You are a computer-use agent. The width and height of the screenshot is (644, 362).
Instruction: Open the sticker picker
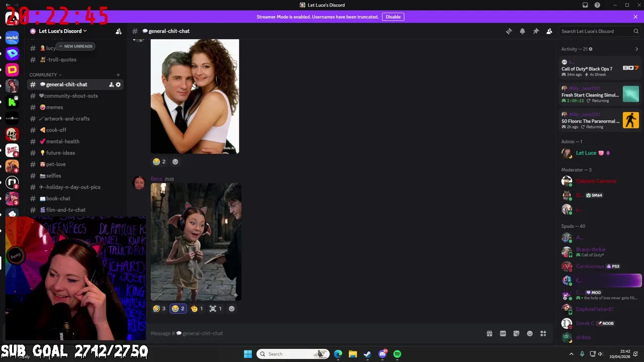516,333
